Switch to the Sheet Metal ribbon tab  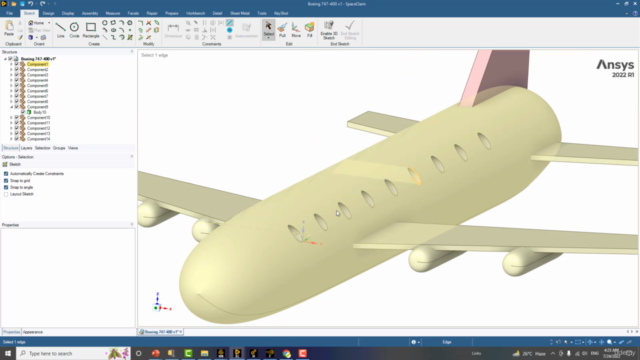pos(240,13)
